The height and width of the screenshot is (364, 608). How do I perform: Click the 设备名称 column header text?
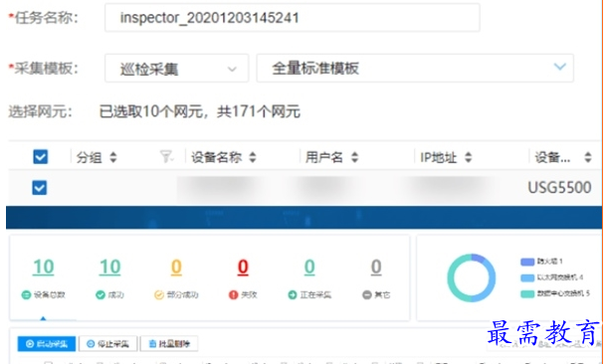pyautogui.click(x=216, y=157)
